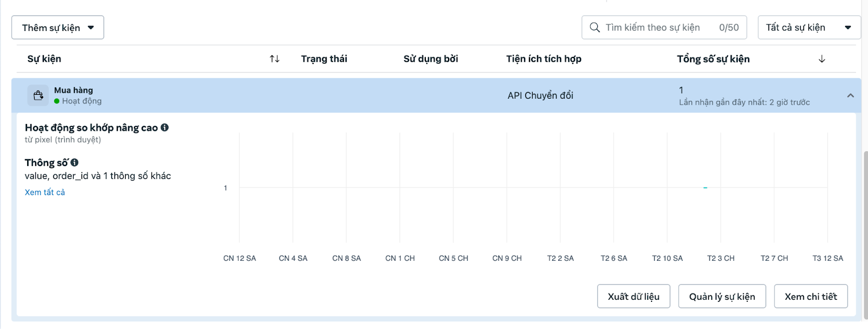Click the search magnifier icon

(595, 28)
